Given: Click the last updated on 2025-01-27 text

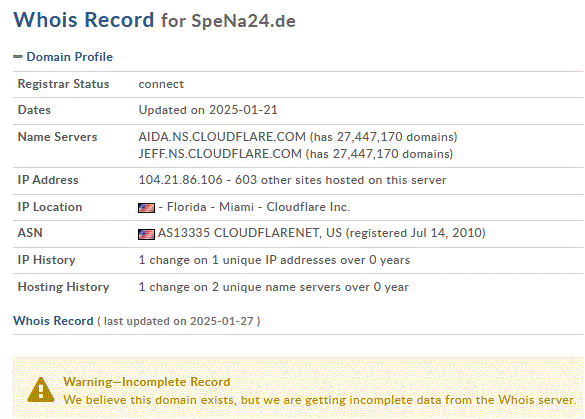Looking at the screenshot, I should coord(179,321).
